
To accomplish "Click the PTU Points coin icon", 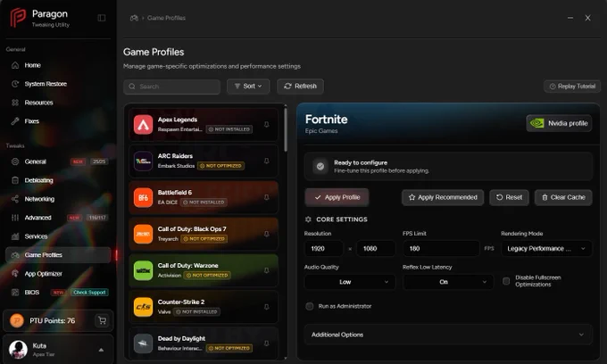I will [17, 320].
